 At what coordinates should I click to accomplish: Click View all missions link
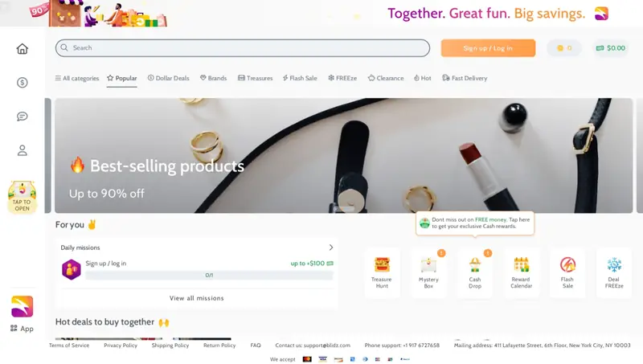click(x=197, y=298)
